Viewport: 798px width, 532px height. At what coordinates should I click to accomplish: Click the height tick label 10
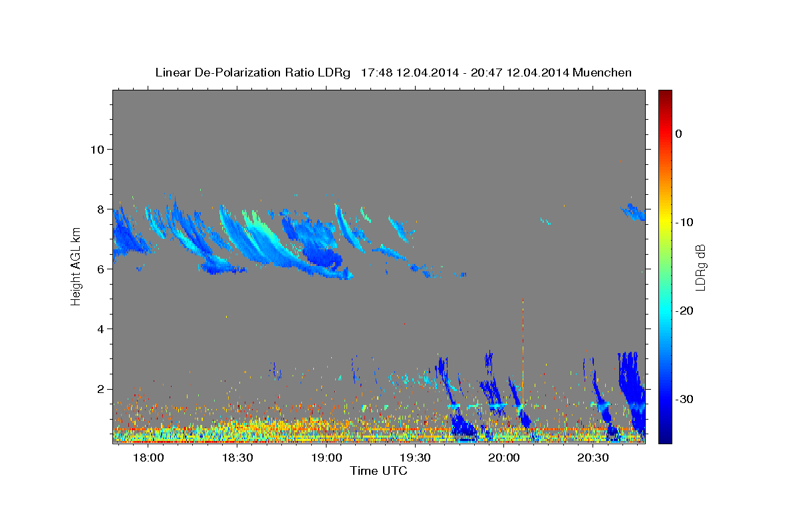(96, 149)
